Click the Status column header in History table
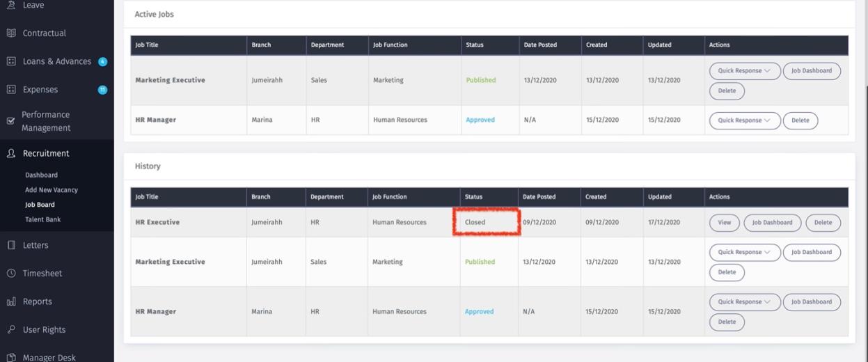868x362 pixels. (474, 197)
